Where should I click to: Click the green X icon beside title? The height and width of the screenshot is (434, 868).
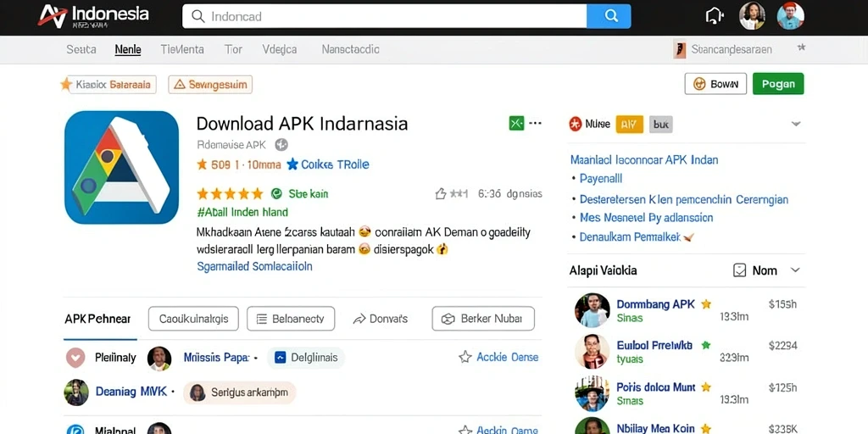tap(516, 123)
